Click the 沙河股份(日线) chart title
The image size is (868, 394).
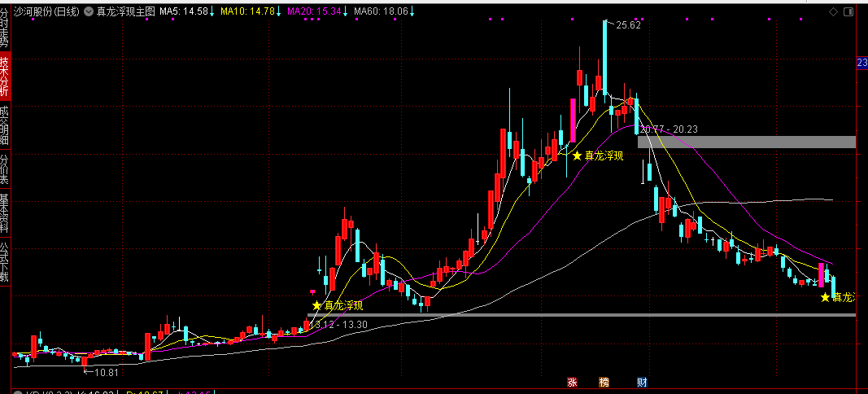[46, 11]
